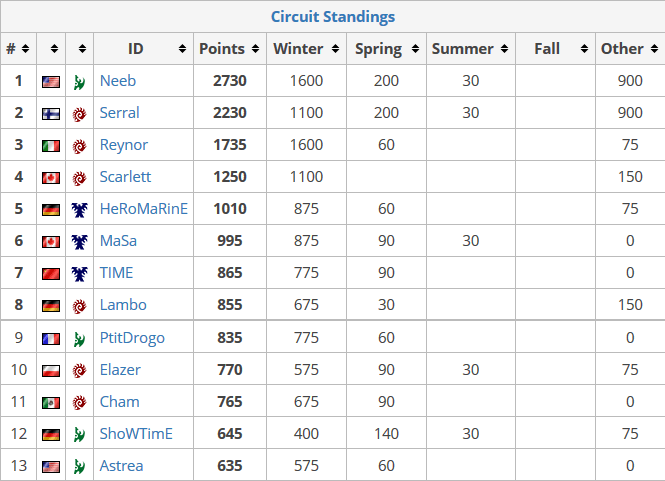
Task: Sort table by Points column
Action: click(229, 49)
